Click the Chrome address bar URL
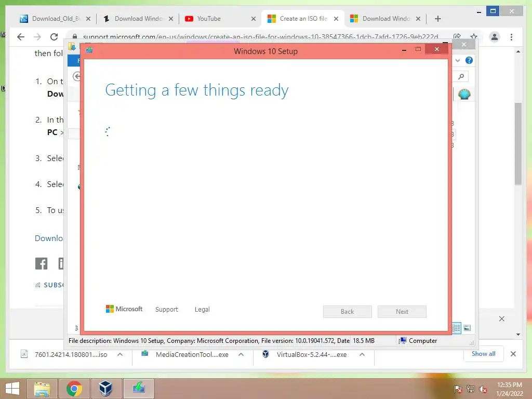This screenshot has height=399, width=532. pos(260,37)
